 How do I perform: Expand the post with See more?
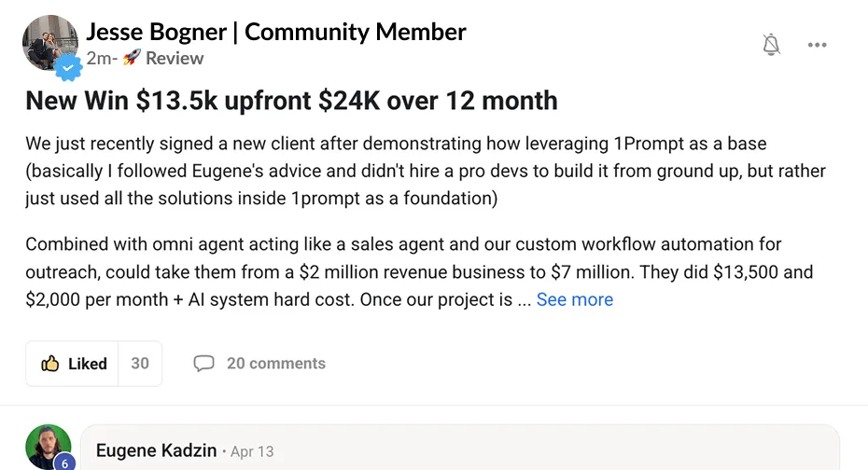point(575,299)
